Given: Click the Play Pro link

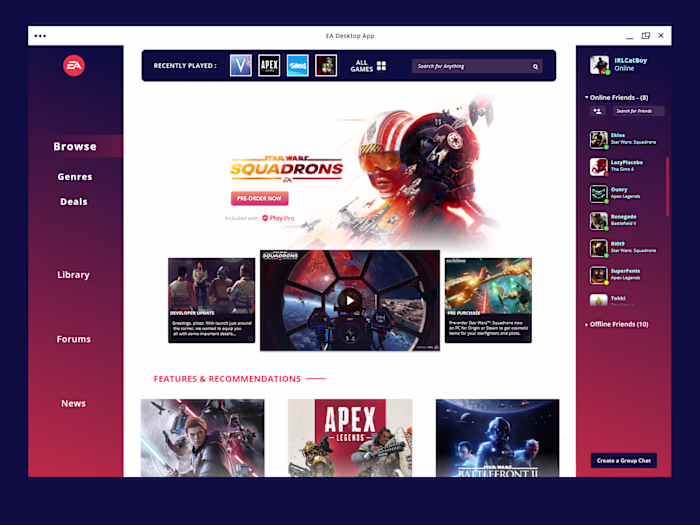Looking at the screenshot, I should [278, 218].
